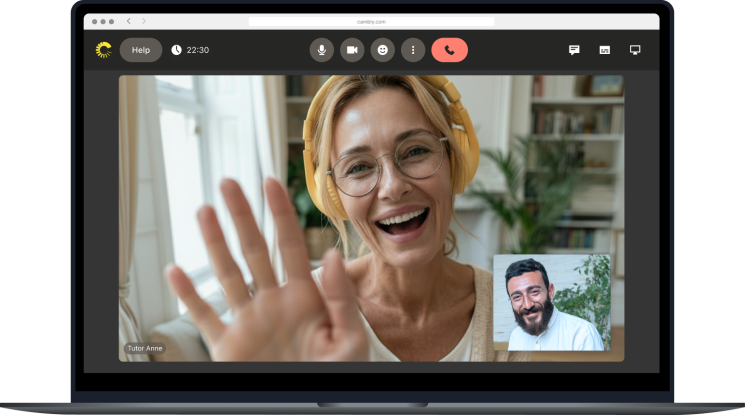Open the chat messages panel
This screenshot has width=745, height=415.
pyautogui.click(x=574, y=50)
